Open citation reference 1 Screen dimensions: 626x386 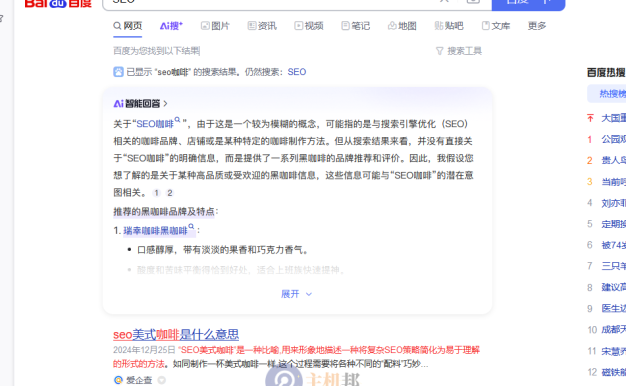tap(156, 193)
